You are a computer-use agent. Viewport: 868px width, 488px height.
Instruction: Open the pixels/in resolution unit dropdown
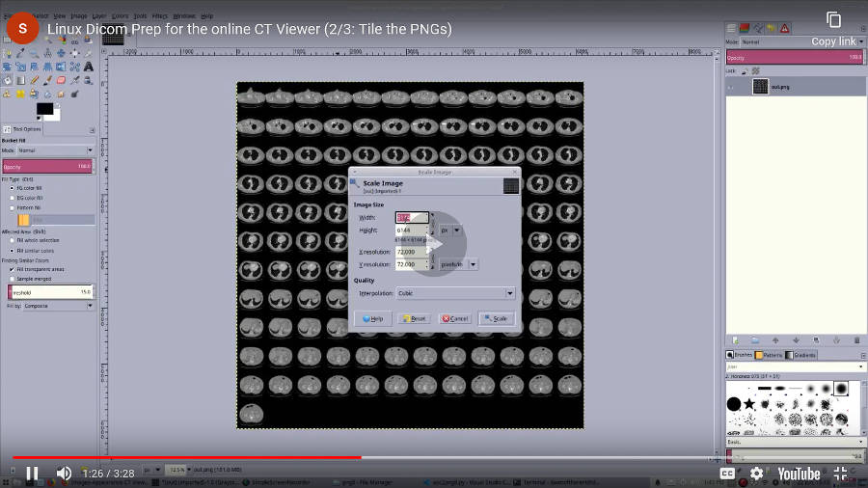[458, 264]
